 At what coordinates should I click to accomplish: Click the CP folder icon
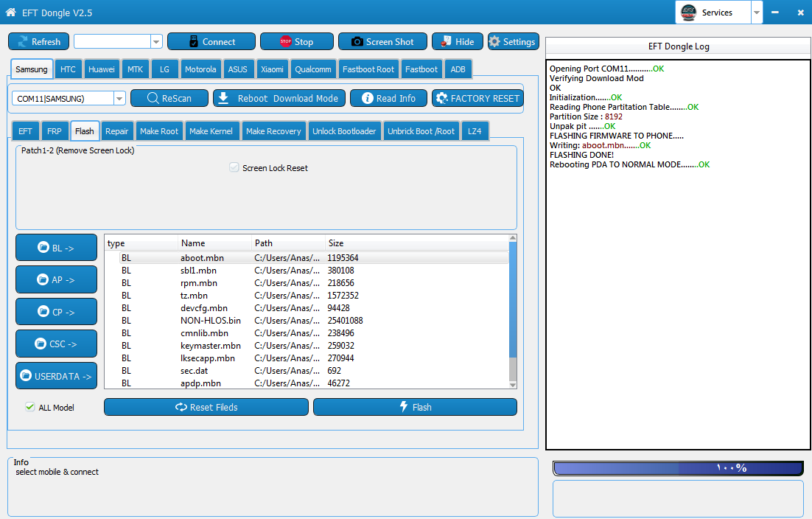coord(43,311)
